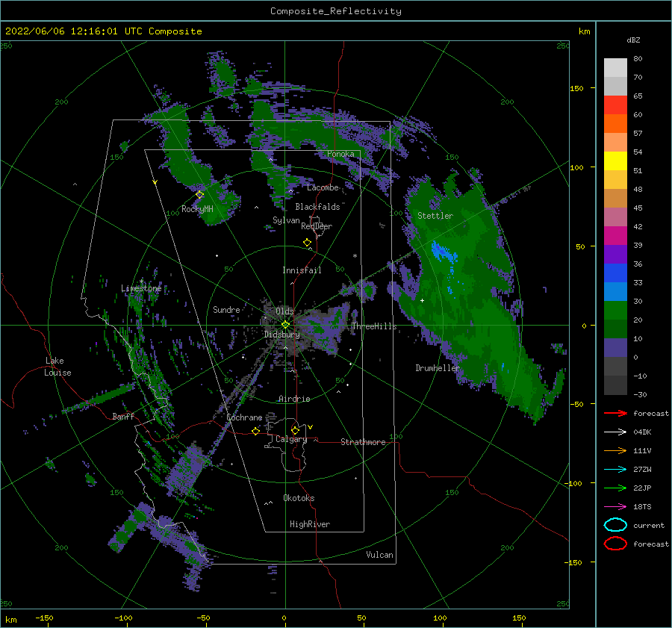Click the yellow diamond marker in Calgary
The width and height of the screenshot is (672, 628).
click(295, 430)
